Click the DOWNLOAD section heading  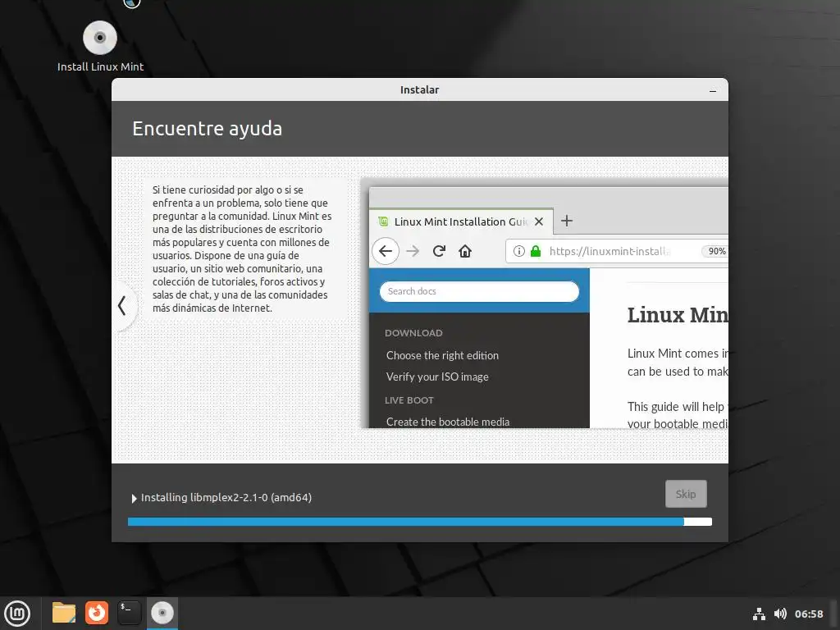[x=413, y=333]
